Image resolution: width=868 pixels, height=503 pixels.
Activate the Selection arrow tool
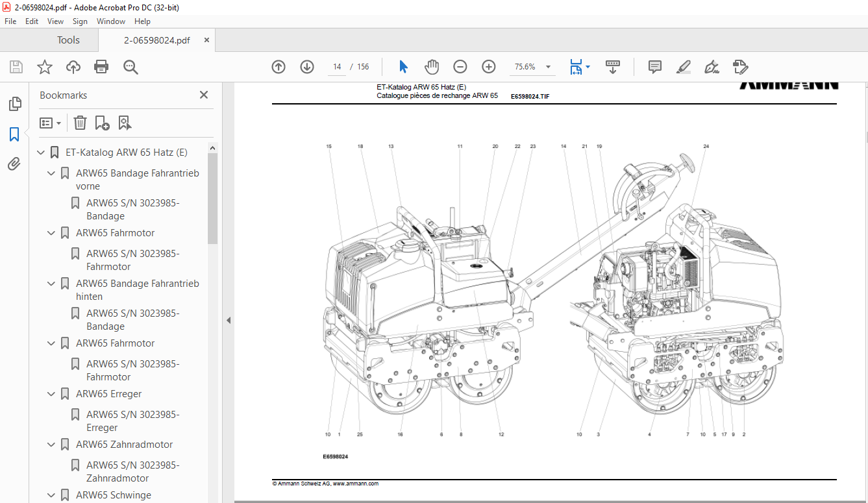pyautogui.click(x=403, y=67)
